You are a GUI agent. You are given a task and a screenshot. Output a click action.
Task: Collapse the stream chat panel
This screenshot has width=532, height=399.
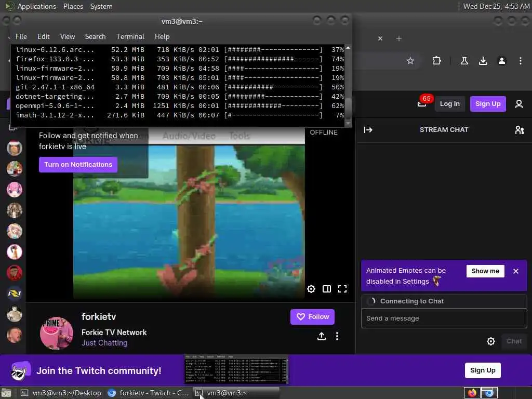[368, 130]
